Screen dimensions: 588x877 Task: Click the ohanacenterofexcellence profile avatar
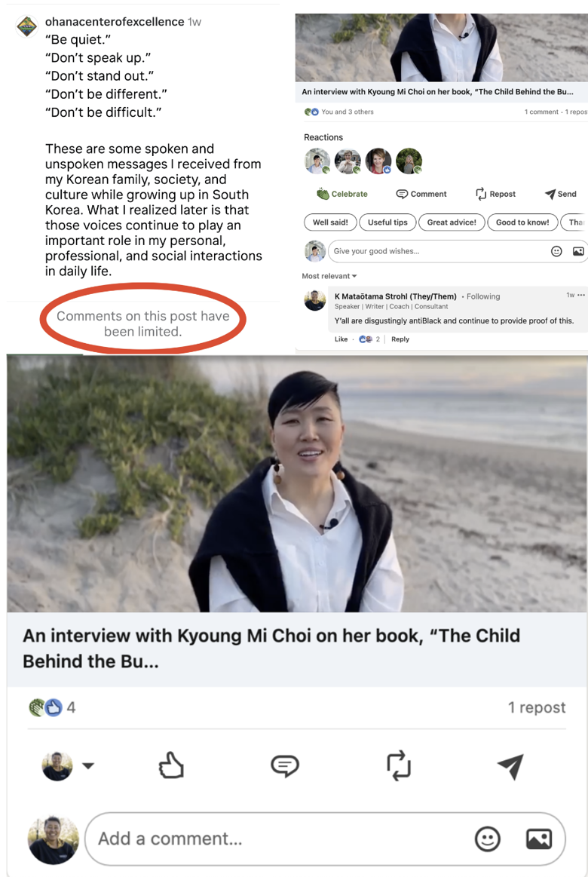(x=26, y=26)
